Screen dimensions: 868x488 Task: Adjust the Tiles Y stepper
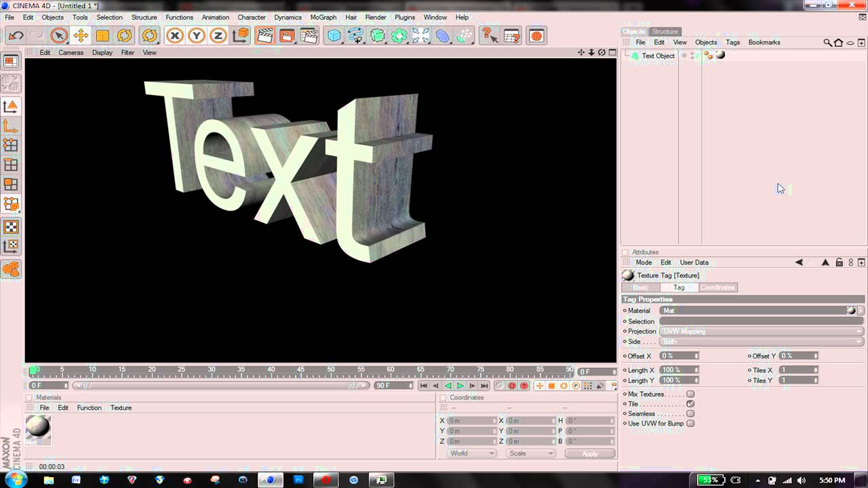816,380
